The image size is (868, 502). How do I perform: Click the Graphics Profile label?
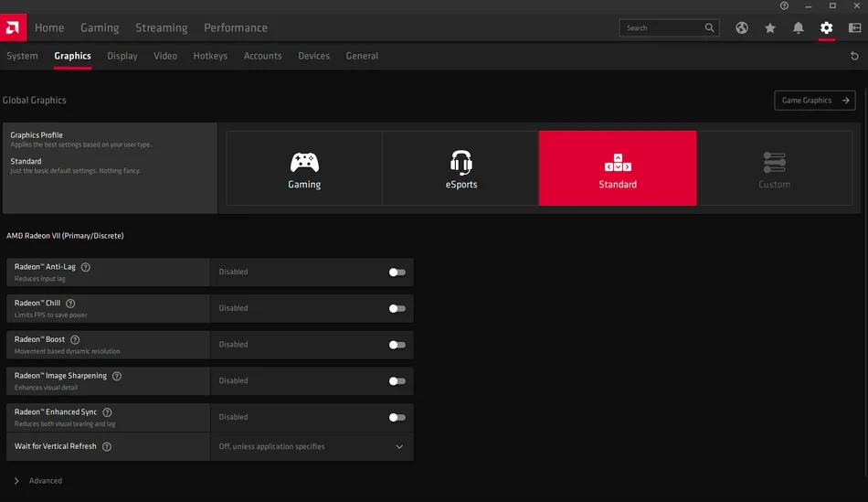(x=37, y=134)
